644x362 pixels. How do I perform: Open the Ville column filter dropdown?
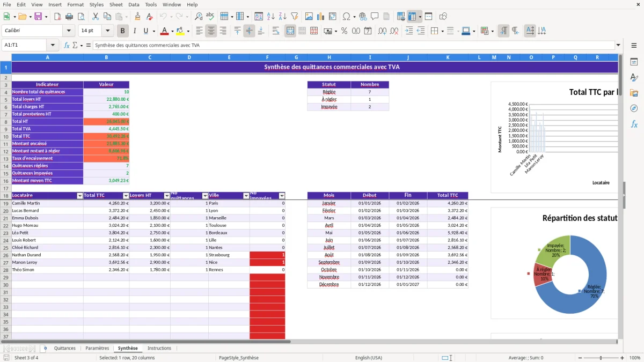coord(246,196)
